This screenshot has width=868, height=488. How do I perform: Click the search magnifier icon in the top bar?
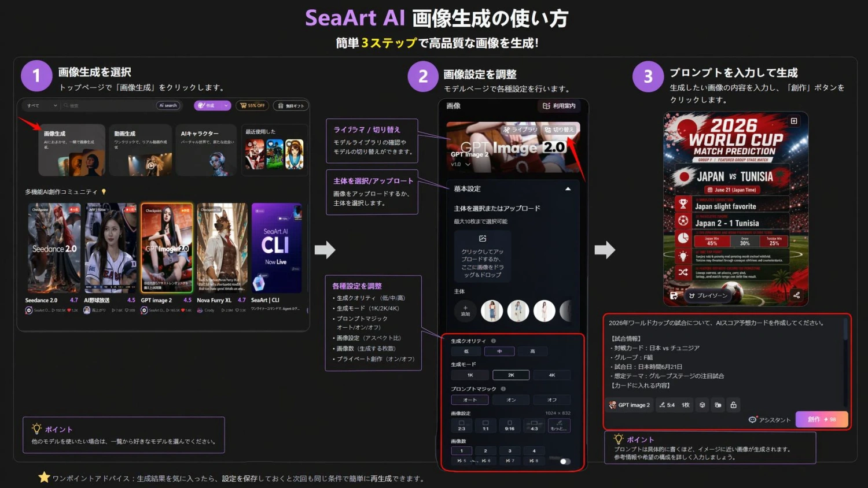66,106
